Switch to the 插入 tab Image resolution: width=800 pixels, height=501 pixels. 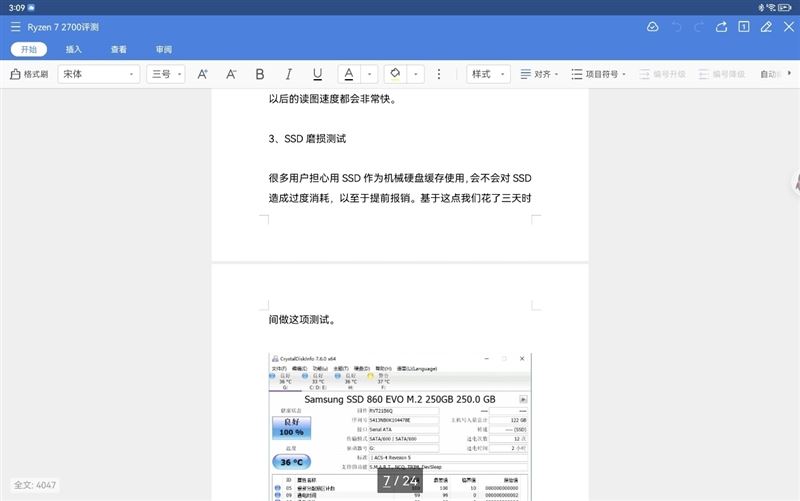point(74,49)
